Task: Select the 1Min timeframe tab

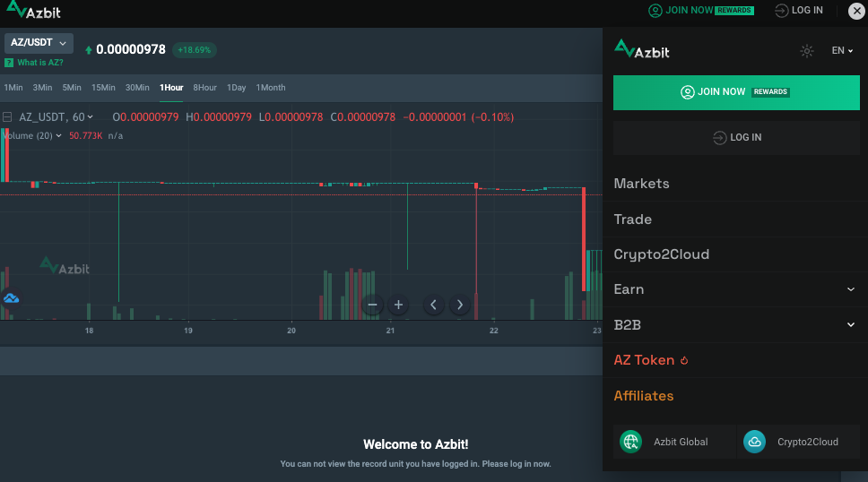Action: click(x=13, y=88)
